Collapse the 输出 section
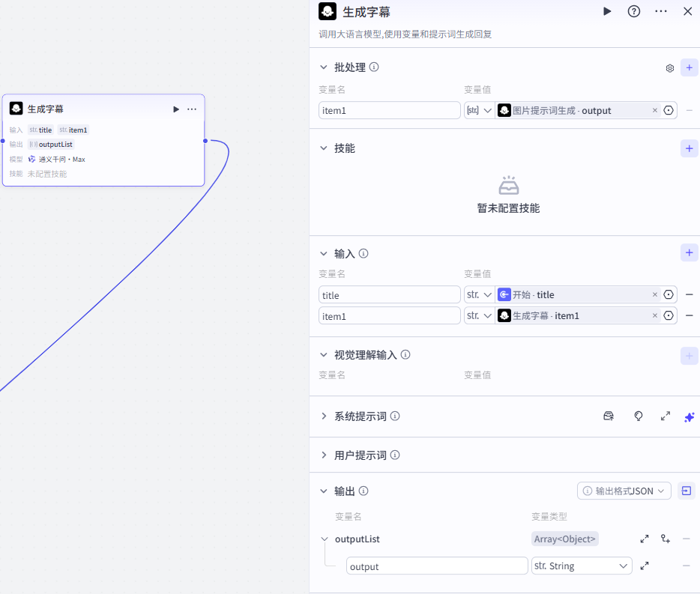 pyautogui.click(x=324, y=491)
